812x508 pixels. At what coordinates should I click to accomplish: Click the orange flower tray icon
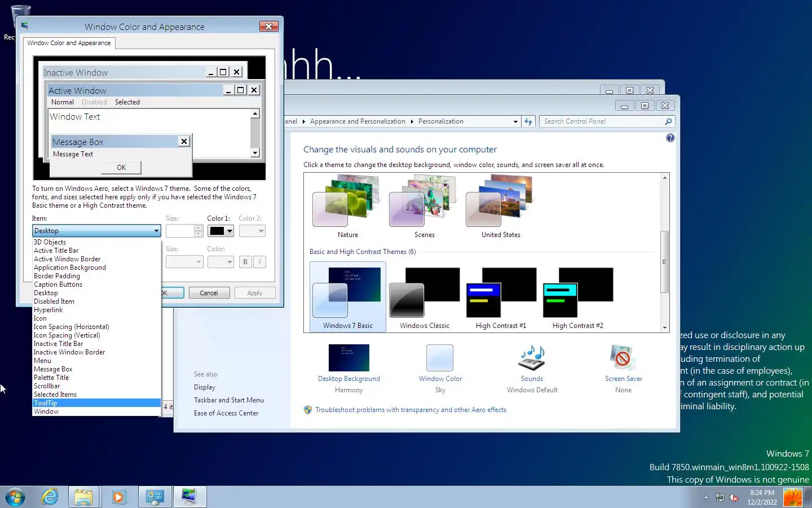(x=793, y=497)
